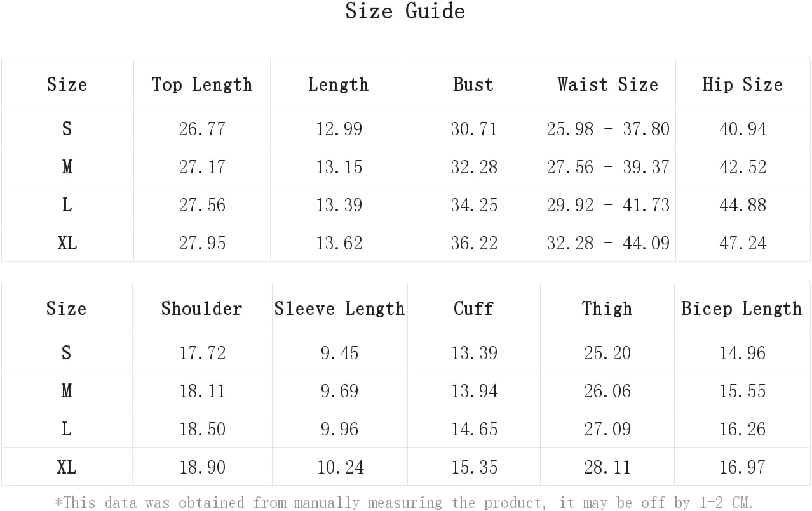Select the Bicep Length column header
The width and height of the screenshot is (812, 511).
coord(741,309)
